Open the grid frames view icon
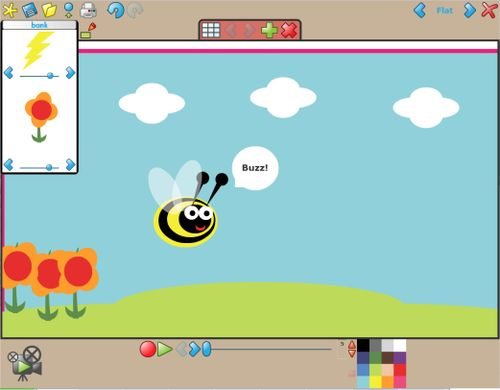The width and height of the screenshot is (500, 390). tap(211, 30)
